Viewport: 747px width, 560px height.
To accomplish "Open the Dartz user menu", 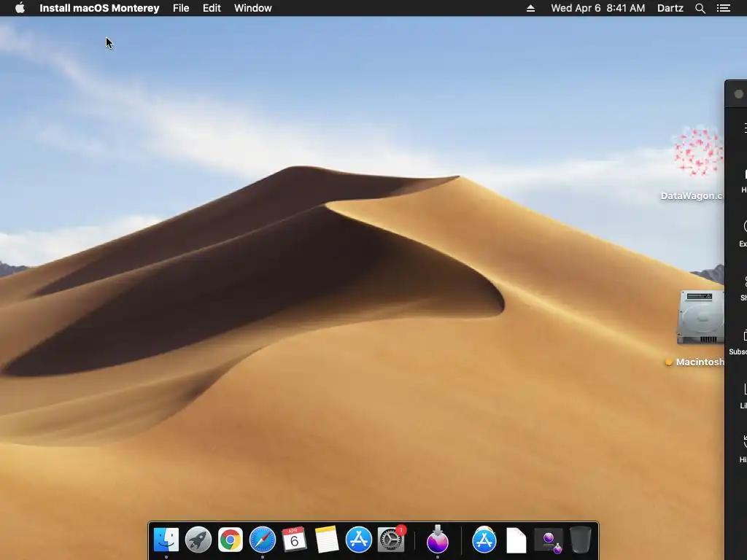I will point(670,8).
